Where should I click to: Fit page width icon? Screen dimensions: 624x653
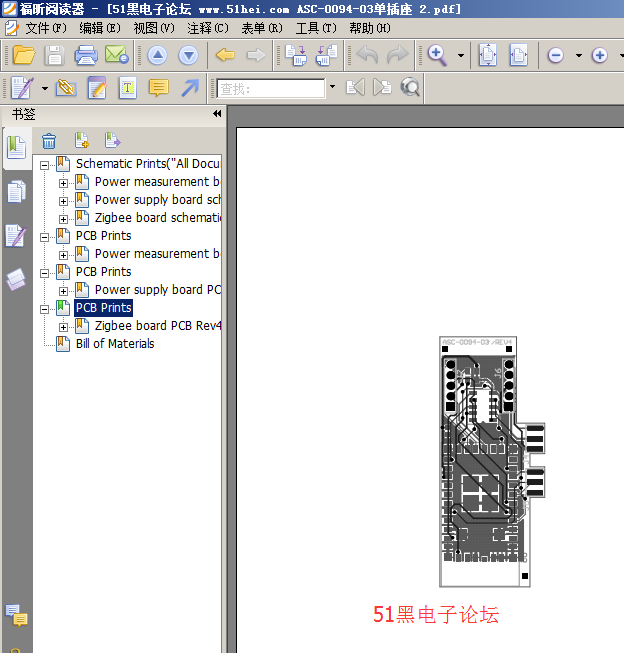click(519, 55)
